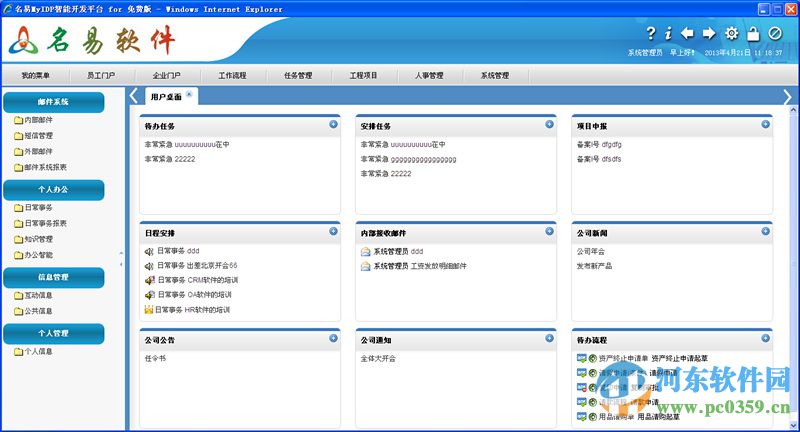Open task 非常紧急 gggggggggggggggg
The width and height of the screenshot is (800, 432).
(408, 159)
